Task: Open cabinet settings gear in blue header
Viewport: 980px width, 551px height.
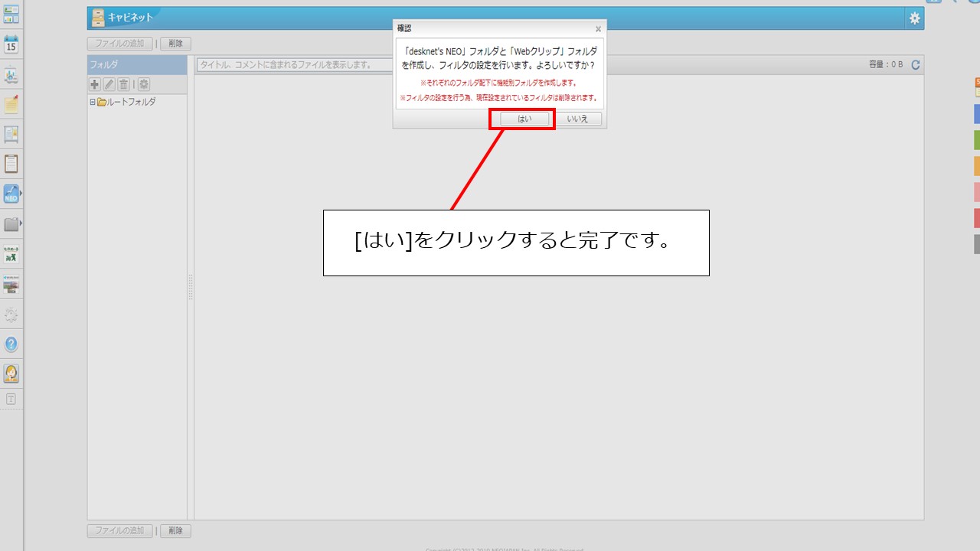Action: click(x=915, y=18)
